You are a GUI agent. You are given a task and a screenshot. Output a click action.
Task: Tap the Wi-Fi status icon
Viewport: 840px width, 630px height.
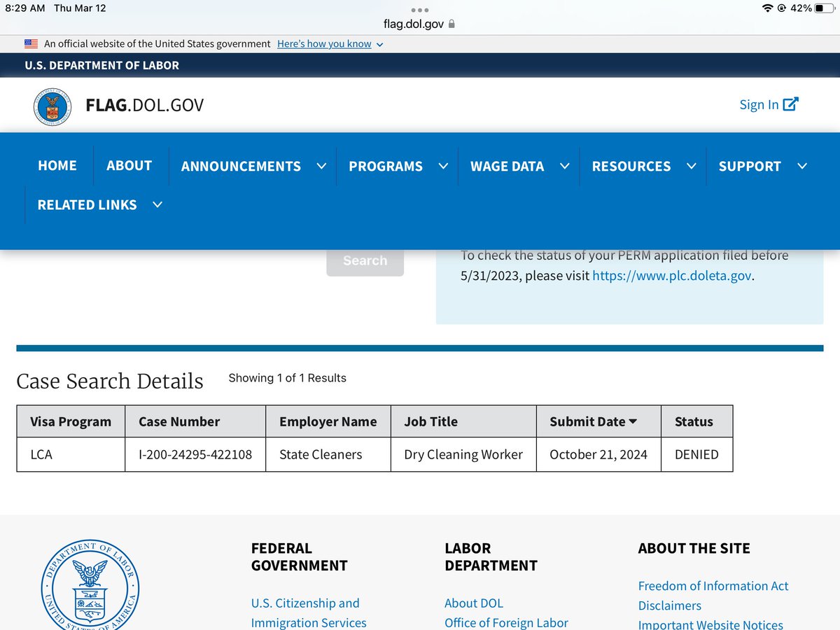tap(766, 8)
